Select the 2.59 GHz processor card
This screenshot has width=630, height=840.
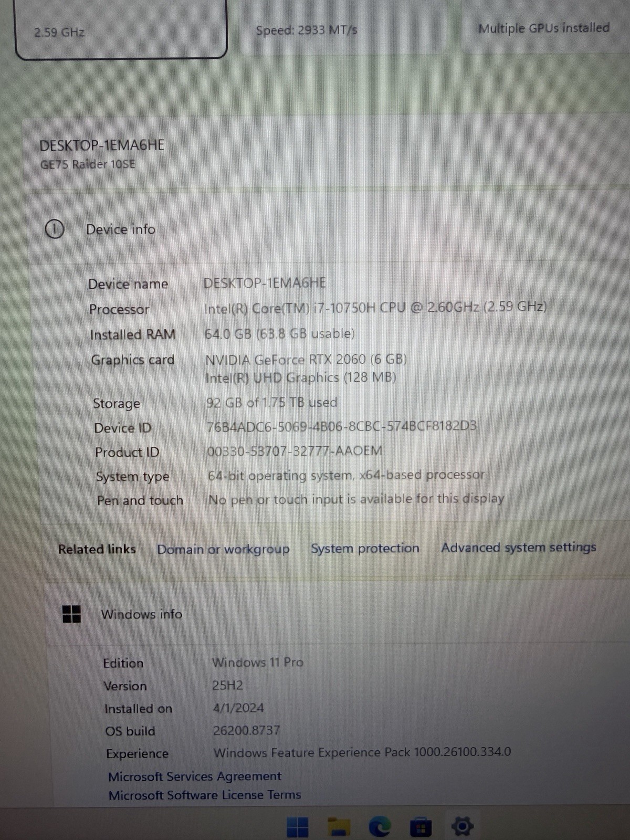click(122, 29)
